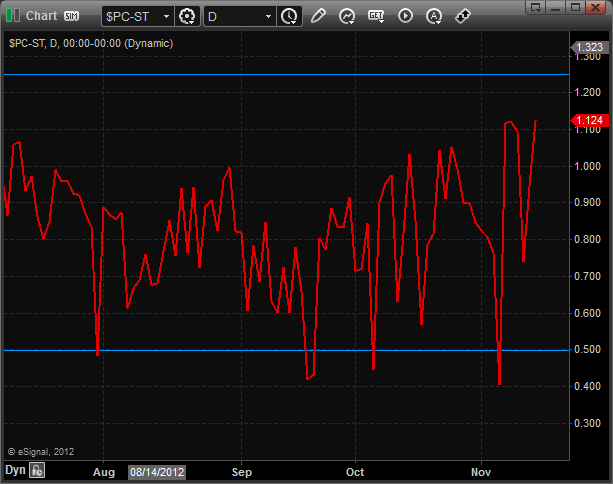Click the bar replay play icon
613x484 pixels.
coord(405,16)
